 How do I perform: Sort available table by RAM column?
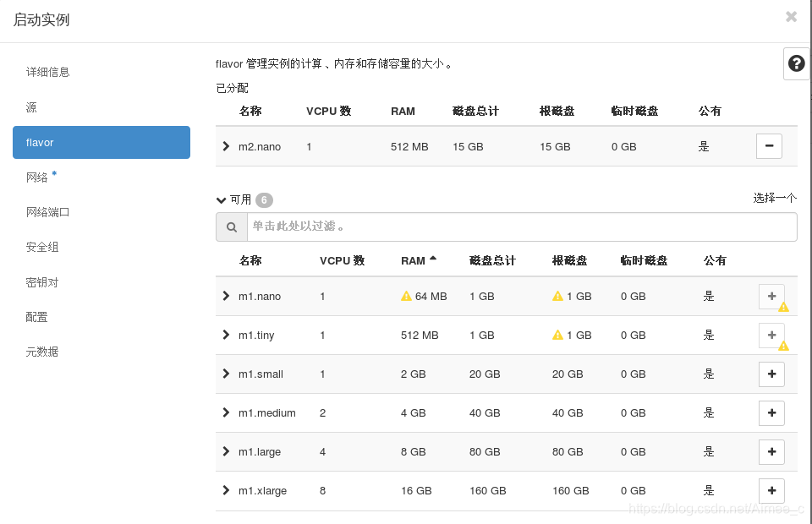pyautogui.click(x=413, y=260)
